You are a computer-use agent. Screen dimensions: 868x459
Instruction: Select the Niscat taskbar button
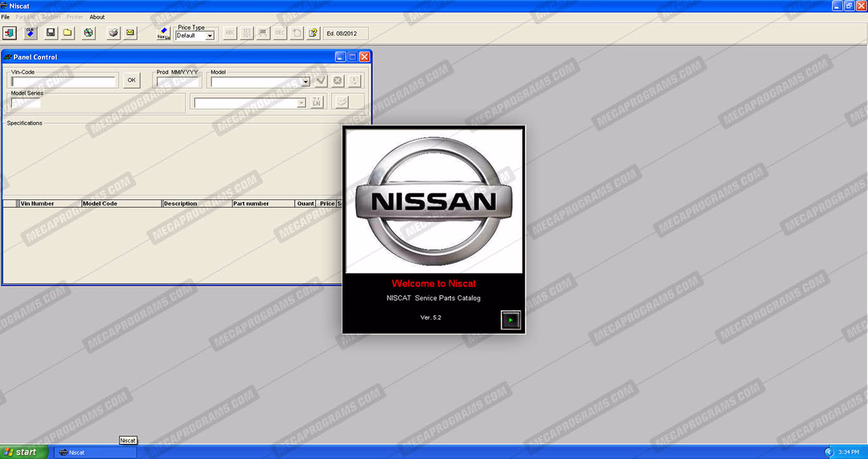coord(95,452)
